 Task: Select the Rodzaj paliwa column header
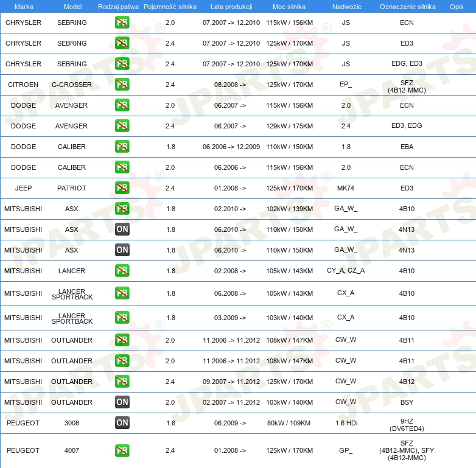coord(118,7)
